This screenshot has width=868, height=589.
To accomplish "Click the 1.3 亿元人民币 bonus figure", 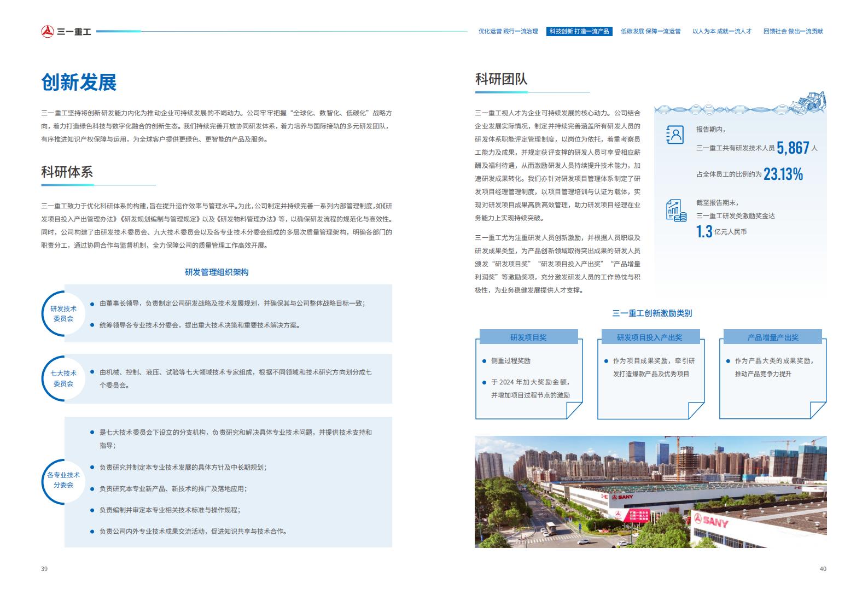I will (721, 231).
